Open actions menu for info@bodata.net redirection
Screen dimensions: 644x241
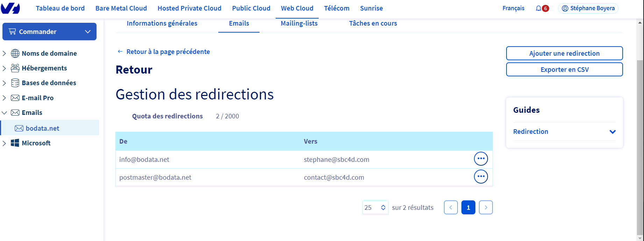481,159
